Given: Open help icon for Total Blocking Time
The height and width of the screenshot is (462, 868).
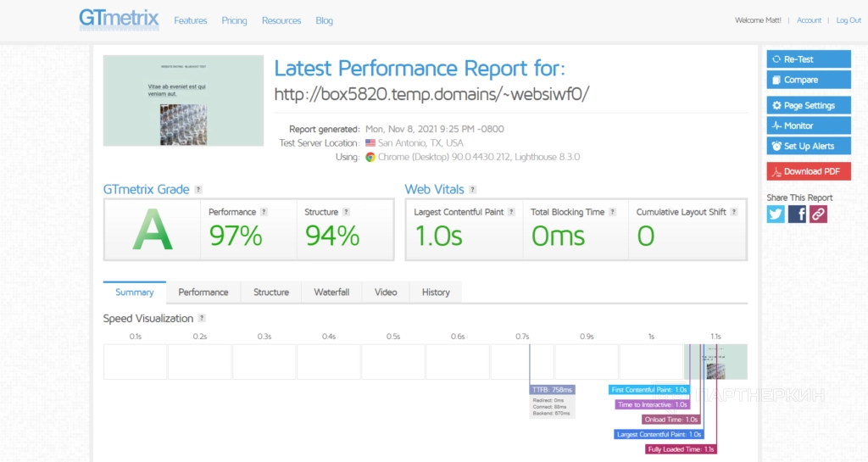Looking at the screenshot, I should pos(612,212).
